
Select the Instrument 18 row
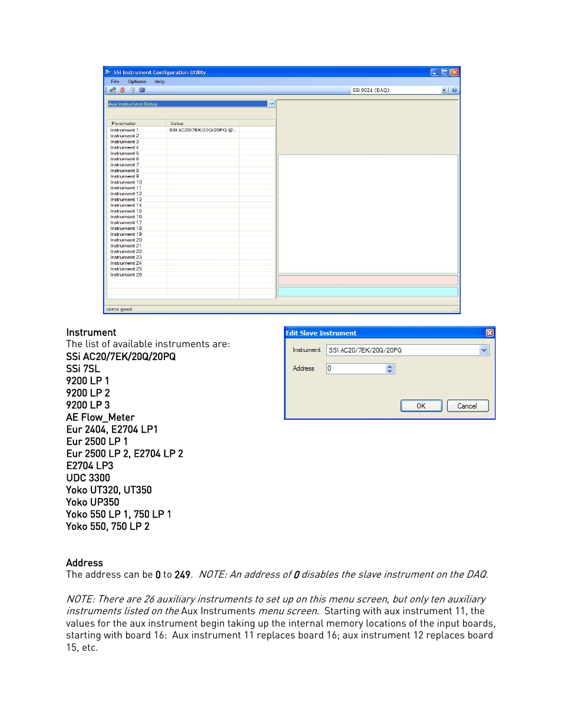point(191,228)
